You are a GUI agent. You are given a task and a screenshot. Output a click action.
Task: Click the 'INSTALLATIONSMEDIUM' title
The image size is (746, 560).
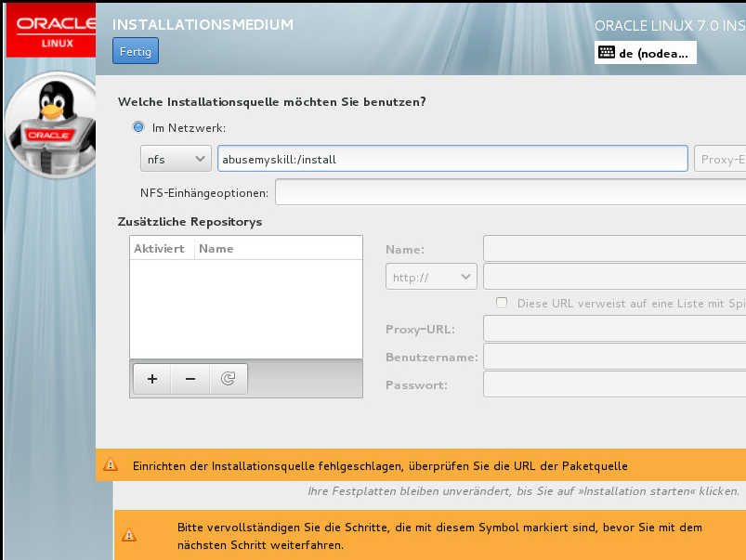(x=203, y=24)
